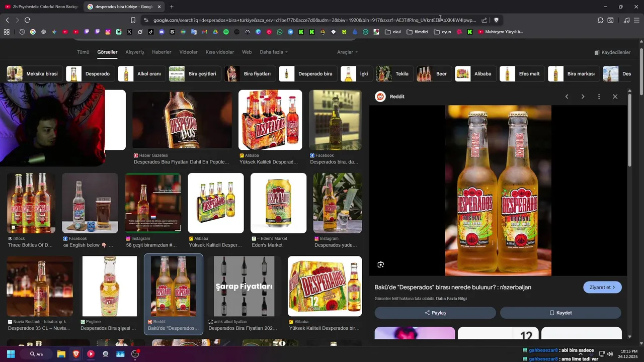Switch to the Tümü search tab
644x362 pixels.
tap(83, 52)
